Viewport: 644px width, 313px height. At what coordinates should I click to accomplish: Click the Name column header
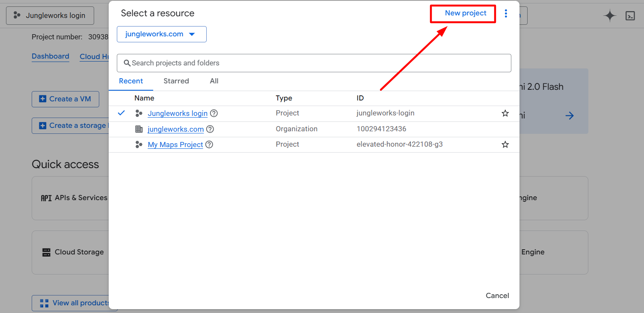pos(144,98)
